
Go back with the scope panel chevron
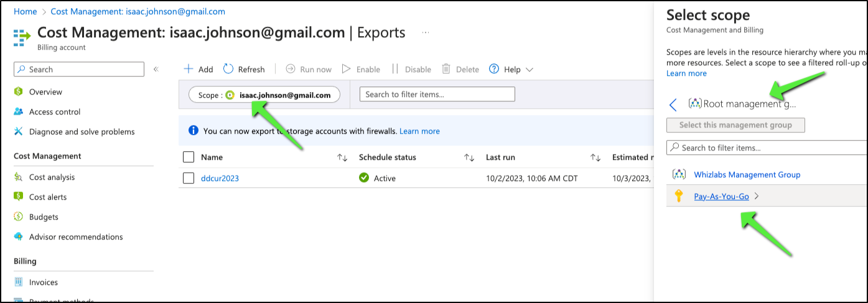point(673,105)
